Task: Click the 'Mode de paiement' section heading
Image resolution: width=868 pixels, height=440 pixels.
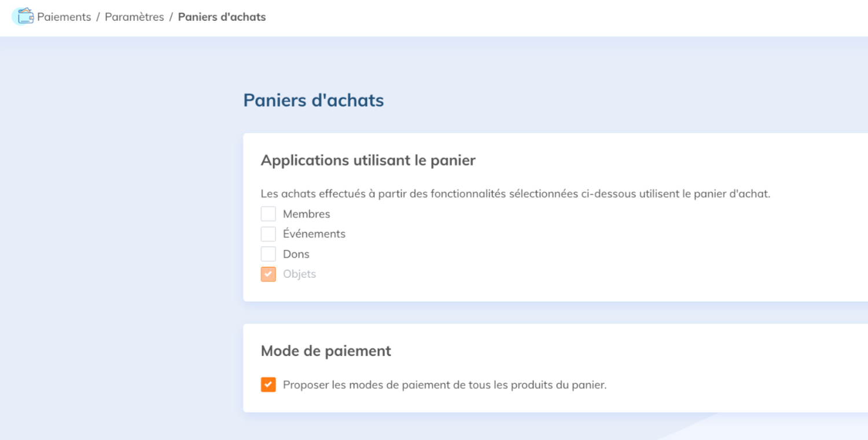Action: (x=326, y=351)
